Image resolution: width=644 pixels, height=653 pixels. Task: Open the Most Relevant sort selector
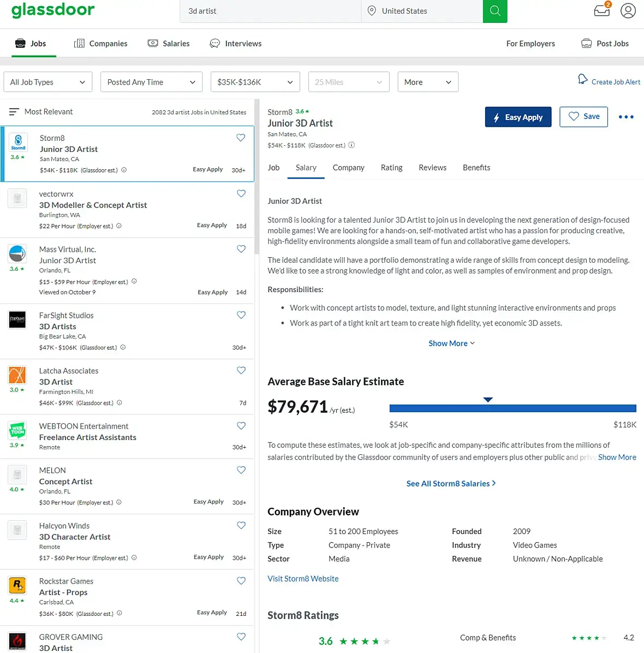coord(41,111)
